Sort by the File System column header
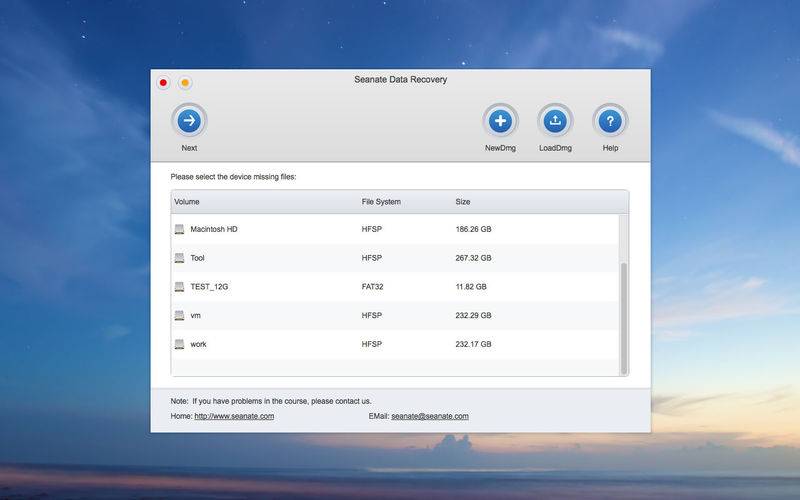 pyautogui.click(x=381, y=202)
